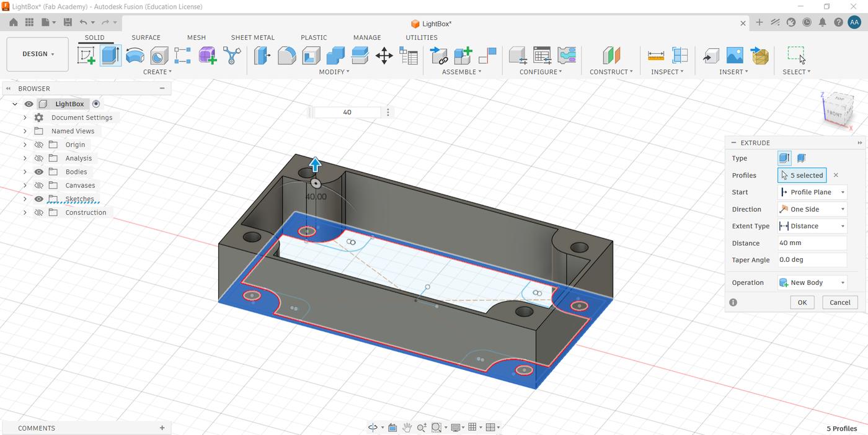Open the CREATE menu label

[x=157, y=72]
